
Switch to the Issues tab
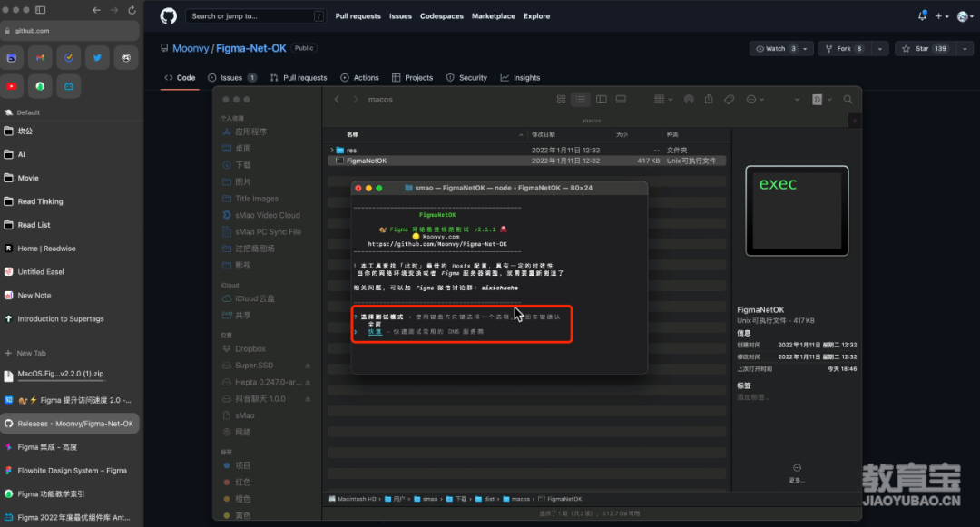232,78
